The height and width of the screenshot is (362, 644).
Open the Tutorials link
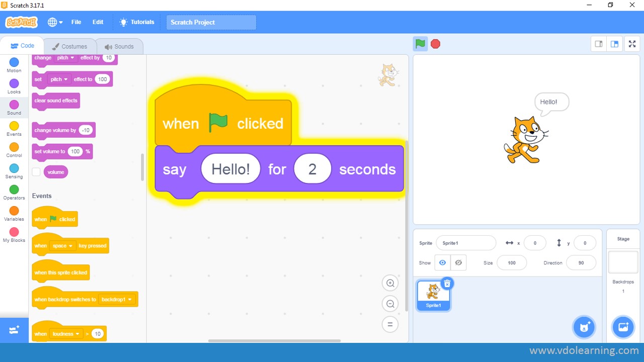click(x=137, y=22)
